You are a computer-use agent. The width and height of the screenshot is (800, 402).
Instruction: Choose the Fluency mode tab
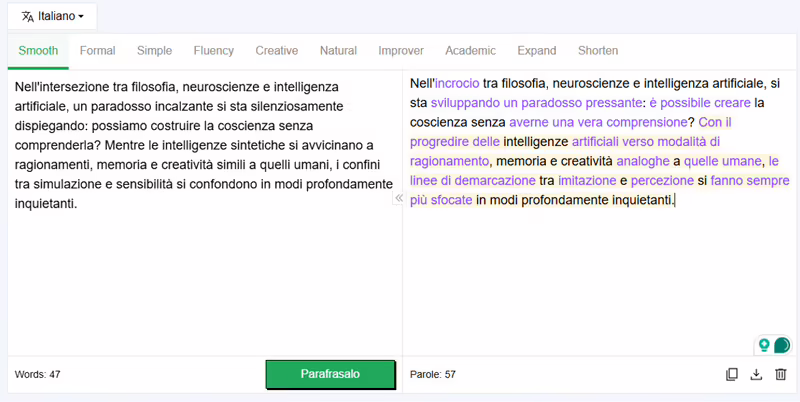pyautogui.click(x=214, y=51)
